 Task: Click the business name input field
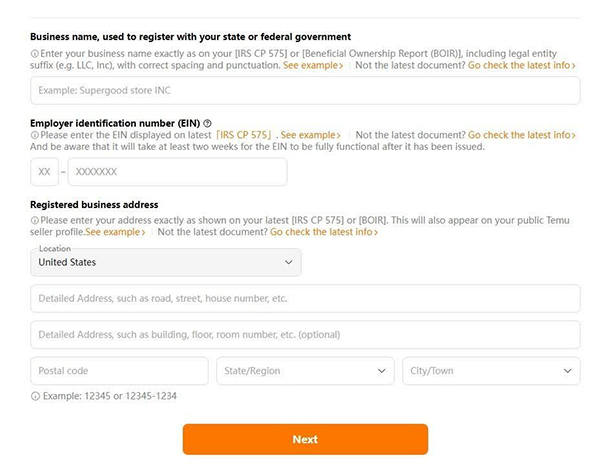click(305, 91)
